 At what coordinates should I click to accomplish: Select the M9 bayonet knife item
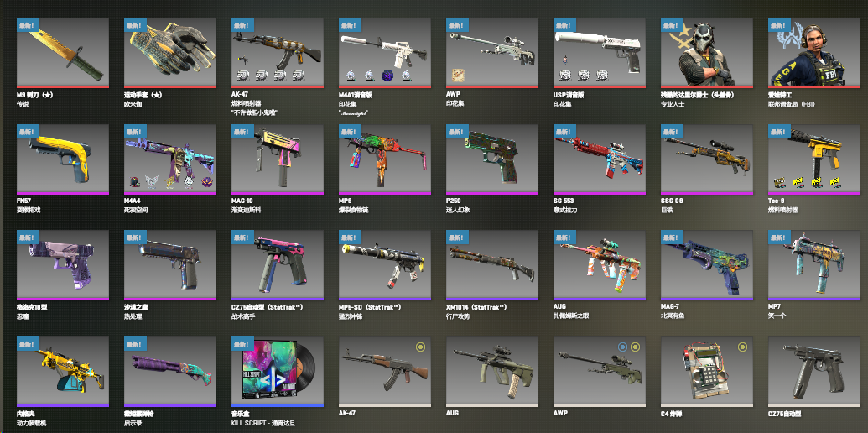click(x=63, y=53)
